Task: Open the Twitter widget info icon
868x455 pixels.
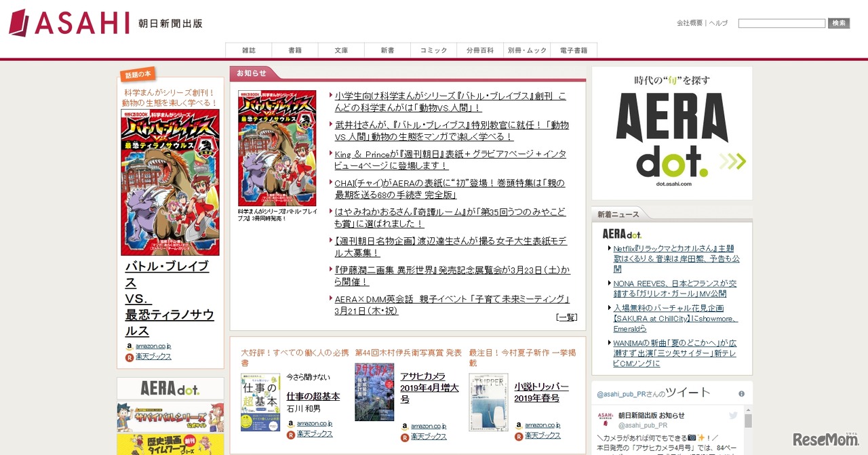Action: (741, 393)
